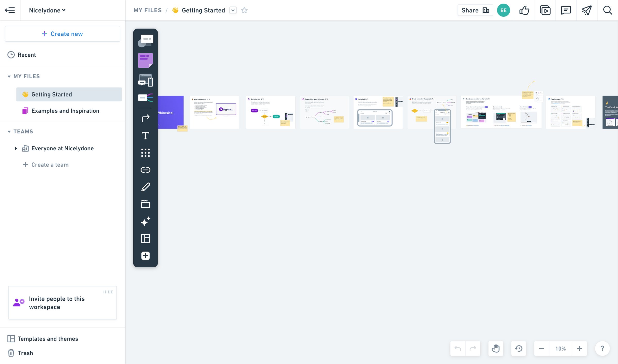Click the MY FILES breadcrumb
Viewport: 618px width, 364px height.
148,10
